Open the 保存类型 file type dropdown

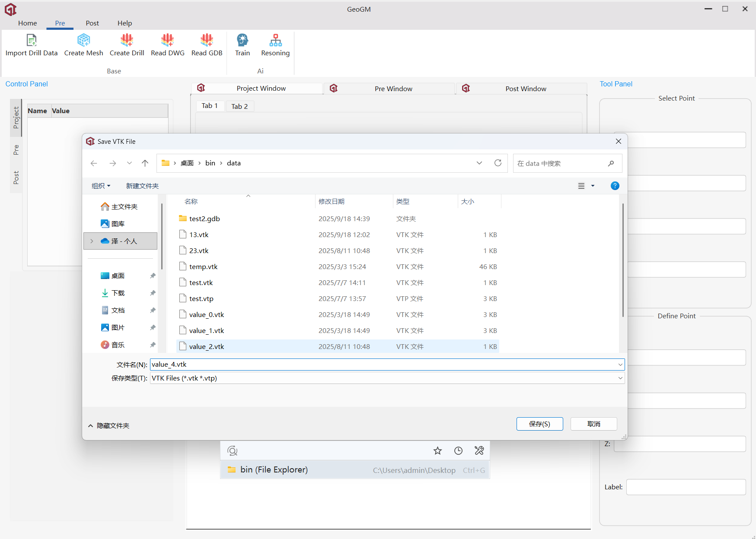[x=620, y=378]
